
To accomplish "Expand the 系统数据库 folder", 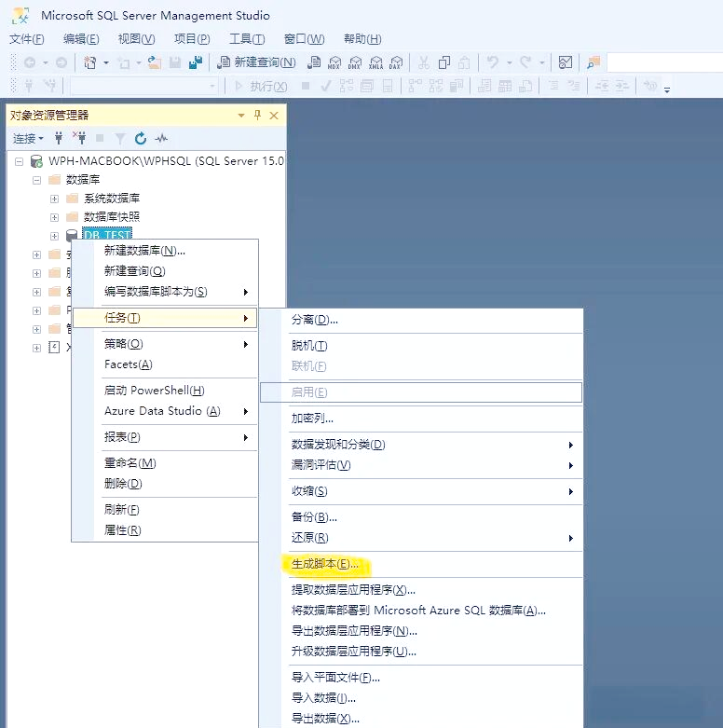I will click(54, 199).
